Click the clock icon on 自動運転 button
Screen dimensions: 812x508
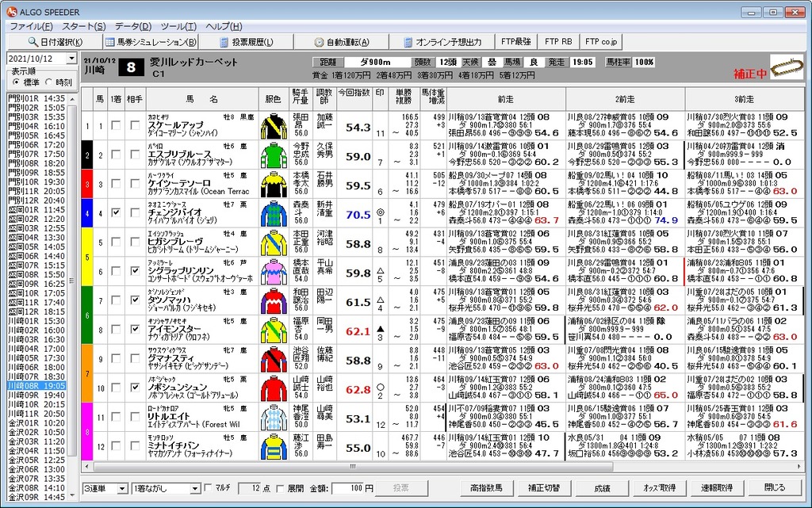coord(319,42)
